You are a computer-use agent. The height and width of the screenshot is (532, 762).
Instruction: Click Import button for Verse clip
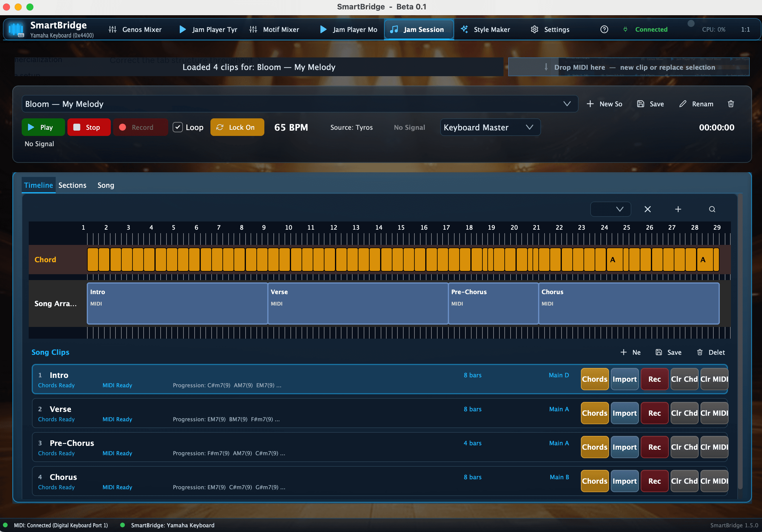pos(624,413)
